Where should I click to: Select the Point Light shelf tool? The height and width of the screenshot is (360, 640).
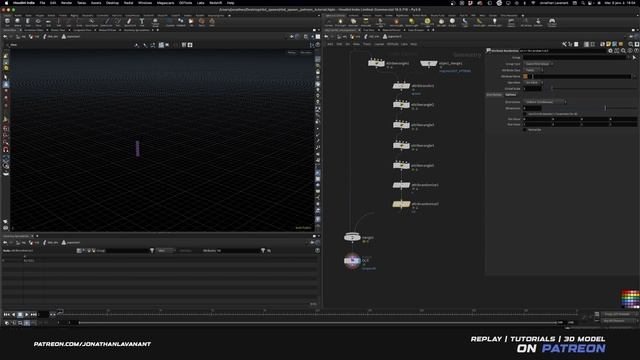tap(340, 22)
